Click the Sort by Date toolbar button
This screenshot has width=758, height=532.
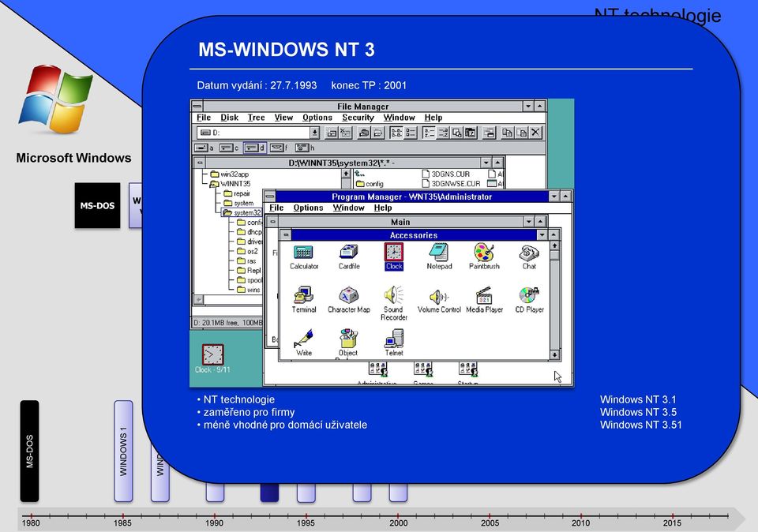coord(471,133)
